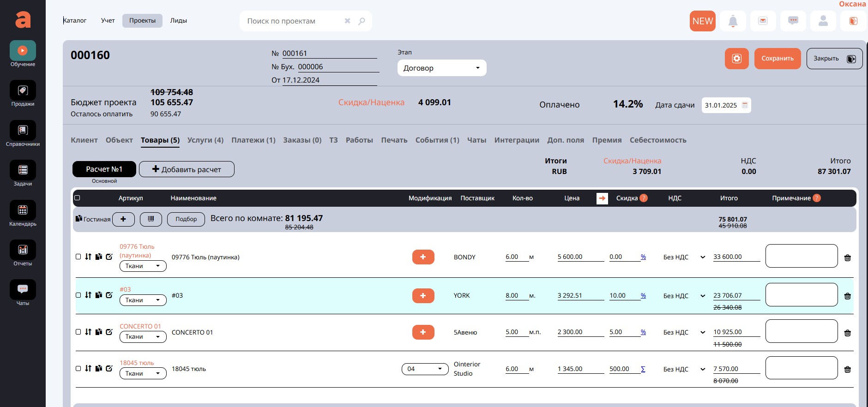Expand the Этап dropdown showing Договор
The image size is (868, 407).
coord(441,68)
